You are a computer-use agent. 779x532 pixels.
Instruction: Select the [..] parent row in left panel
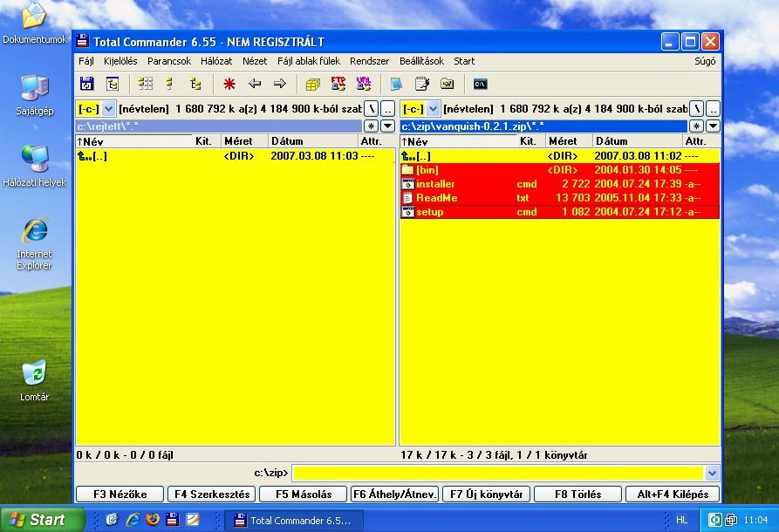(235, 156)
